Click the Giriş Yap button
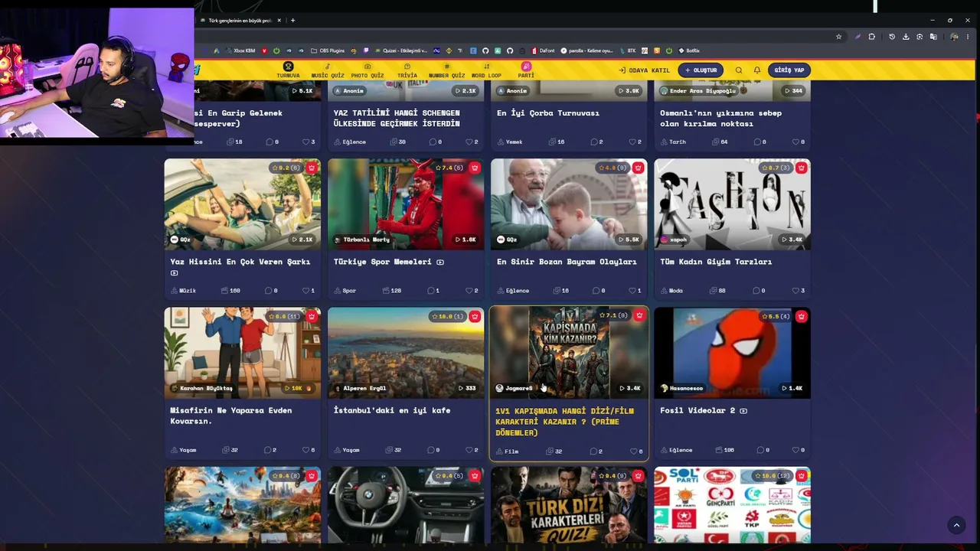 coord(789,70)
